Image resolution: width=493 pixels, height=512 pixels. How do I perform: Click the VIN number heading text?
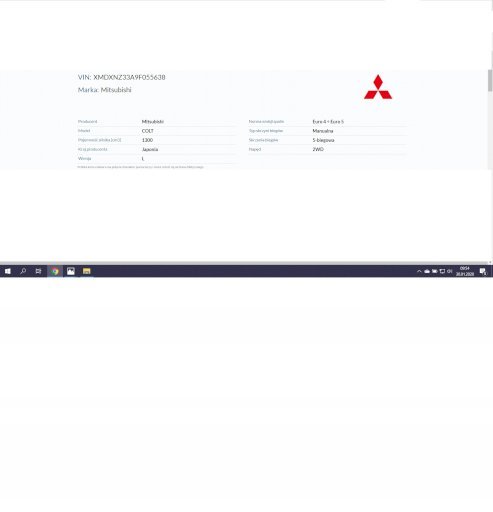tap(121, 77)
